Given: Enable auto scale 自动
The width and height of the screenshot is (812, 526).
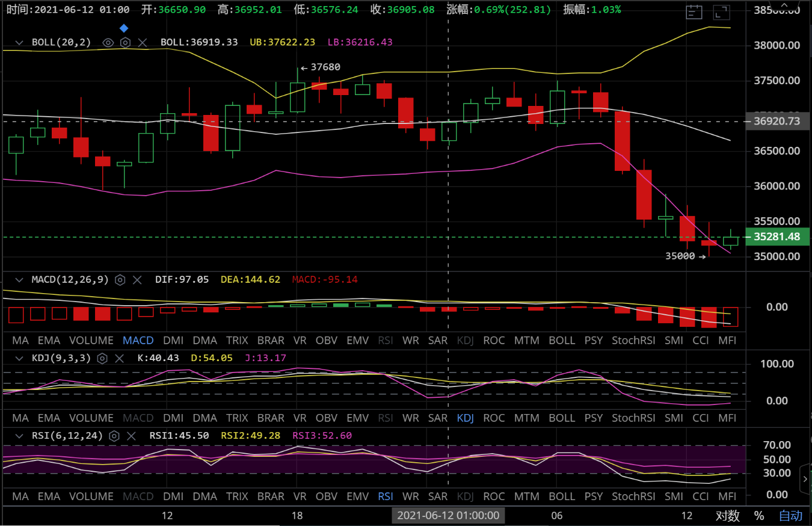Looking at the screenshot, I should click(790, 516).
